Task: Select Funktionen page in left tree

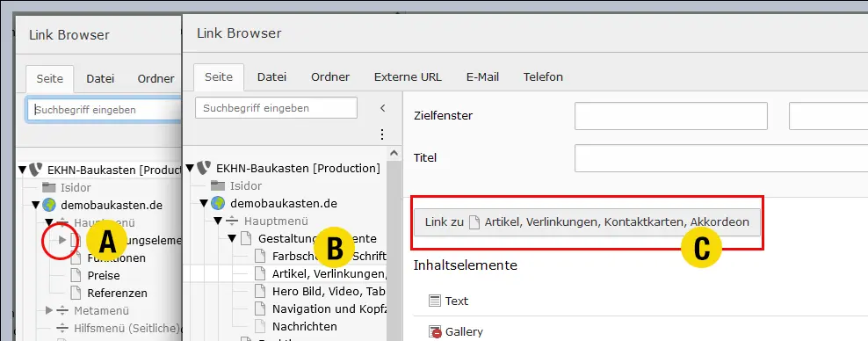Action: pos(116,258)
